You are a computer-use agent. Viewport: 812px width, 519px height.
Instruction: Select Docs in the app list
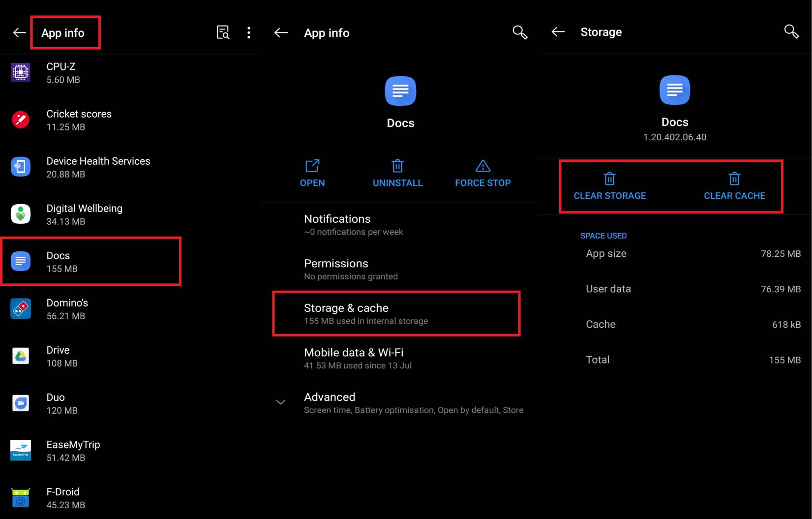pyautogui.click(x=91, y=261)
